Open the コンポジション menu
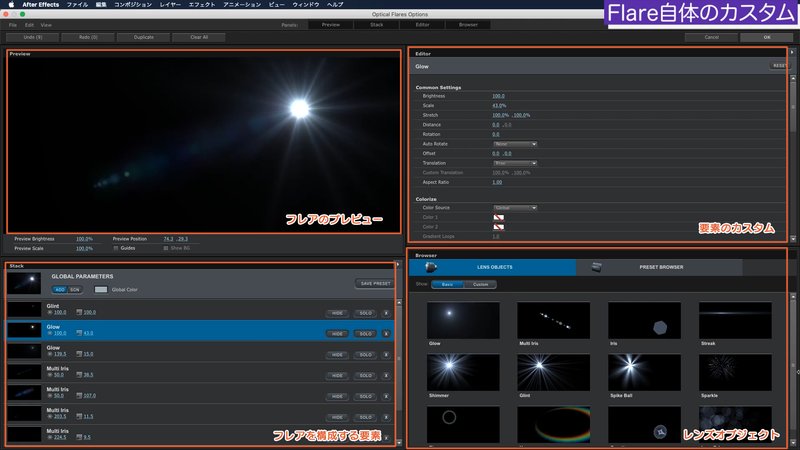This screenshot has width=800, height=450. click(133, 4)
